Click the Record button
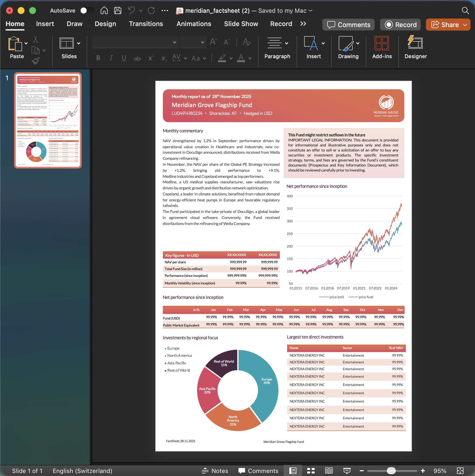475x476 pixels. [x=400, y=25]
